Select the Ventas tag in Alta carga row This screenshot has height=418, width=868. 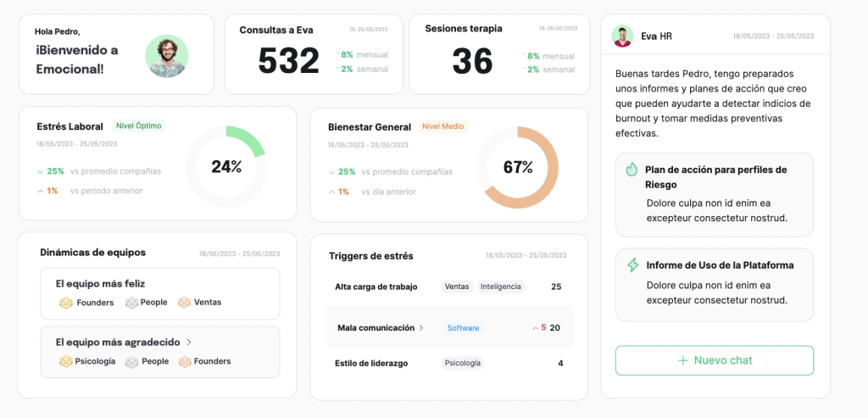point(457,287)
